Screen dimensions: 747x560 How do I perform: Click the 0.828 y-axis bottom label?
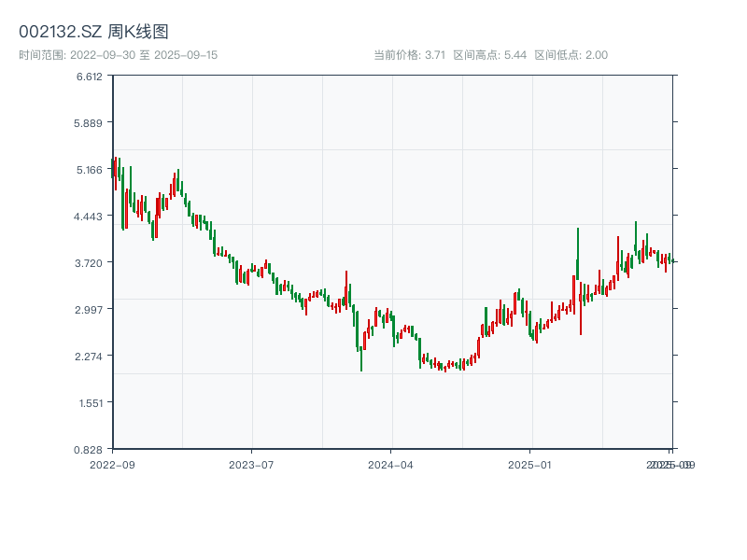click(x=90, y=450)
